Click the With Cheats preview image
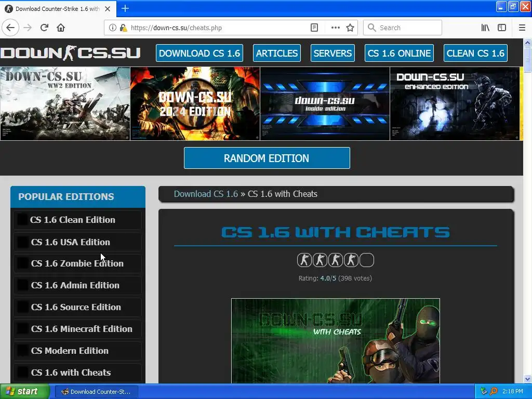The height and width of the screenshot is (399, 532). tap(336, 341)
